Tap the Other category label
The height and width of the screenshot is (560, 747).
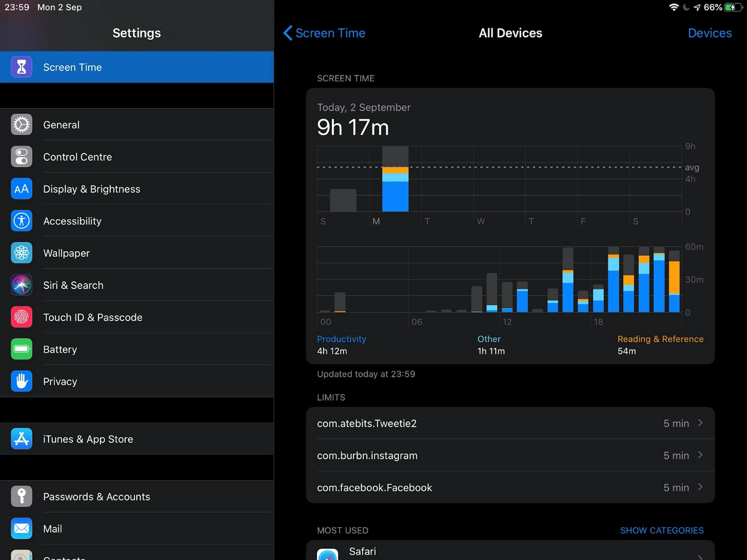point(489,339)
